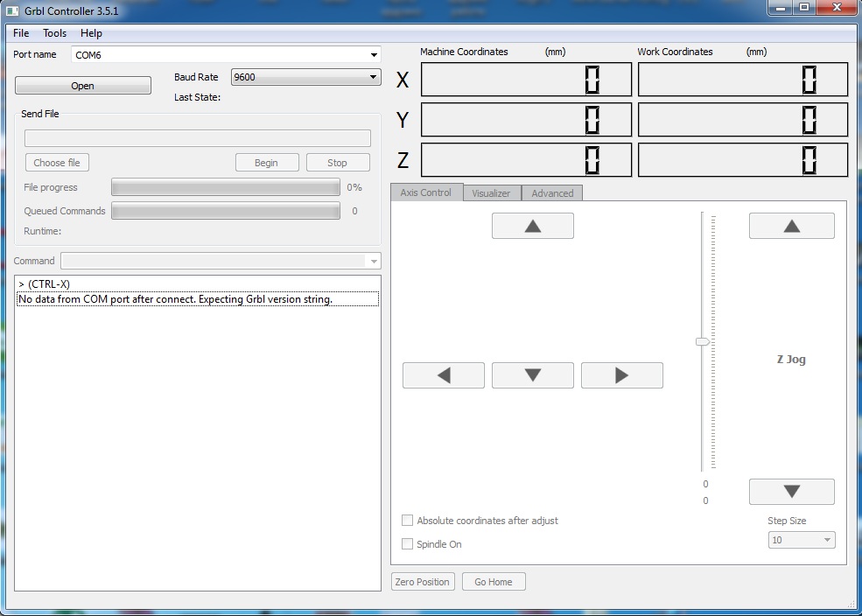Click the Open port button
862x616 pixels.
[83, 86]
